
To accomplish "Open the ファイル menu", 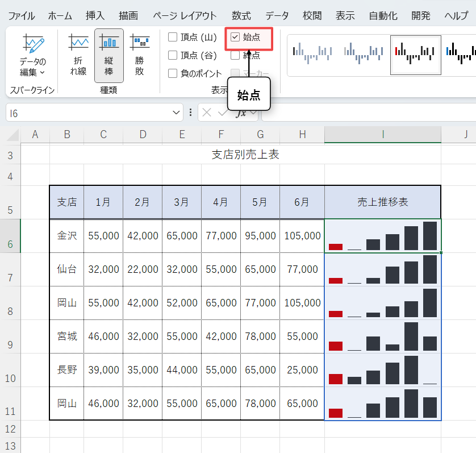I will pyautogui.click(x=22, y=15).
